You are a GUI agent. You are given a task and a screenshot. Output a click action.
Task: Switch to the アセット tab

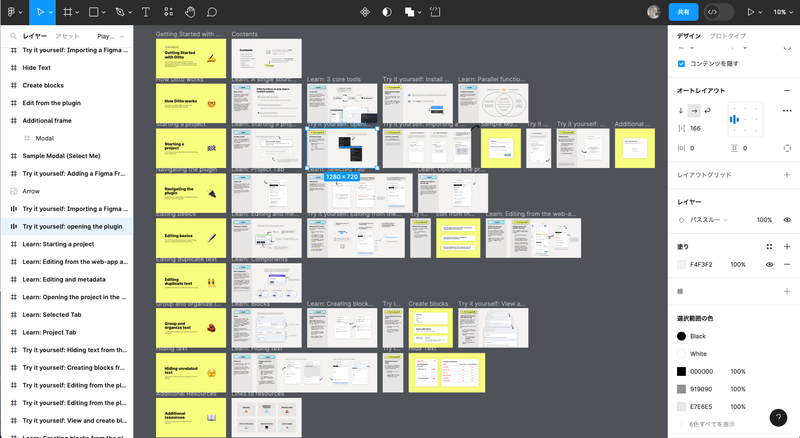pyautogui.click(x=67, y=35)
